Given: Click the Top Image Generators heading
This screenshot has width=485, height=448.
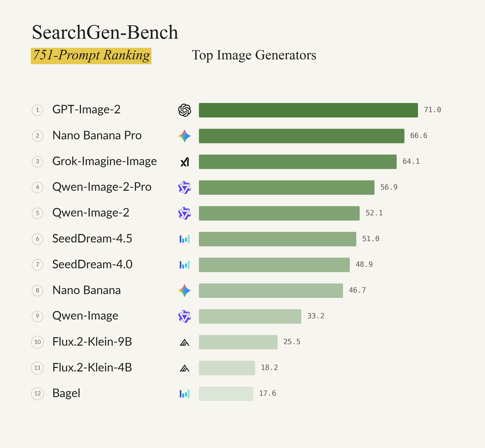Looking at the screenshot, I should point(254,55).
